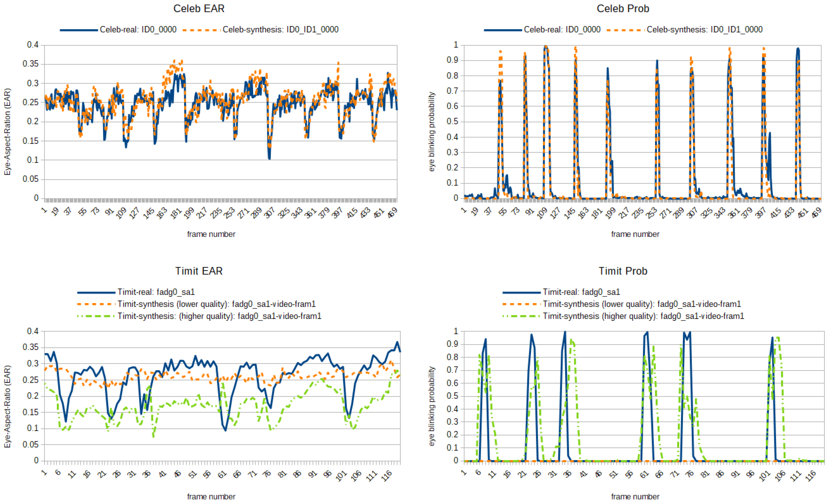Screen dimensions: 830x504
Task: Click Celeb-synthesis: ID0_ID1_0000 legend label in Celeb Prob
Action: [704, 30]
